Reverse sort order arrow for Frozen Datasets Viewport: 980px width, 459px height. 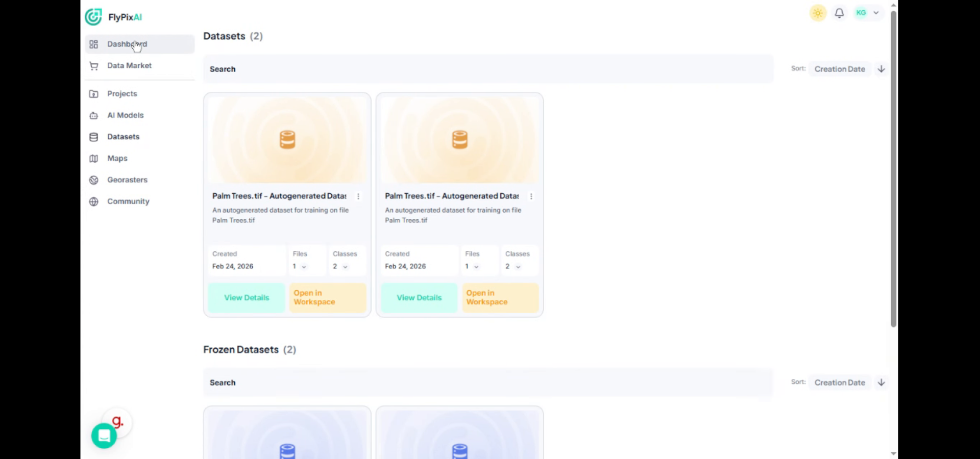[x=881, y=382]
